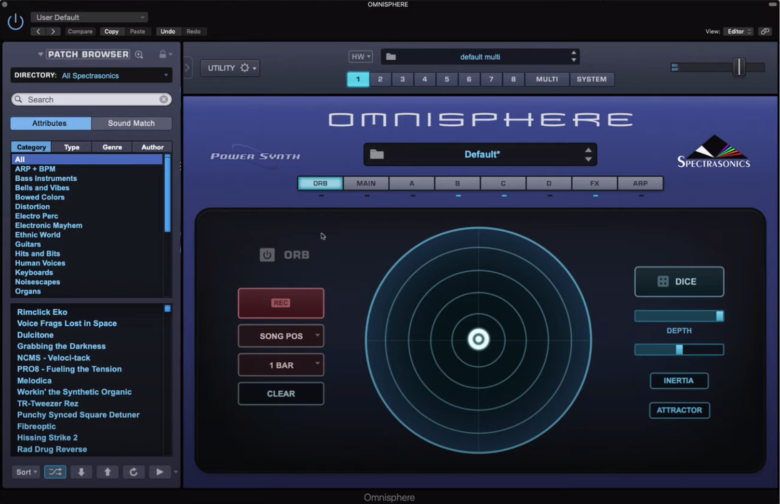Adjust the DEPTH slider
Viewport: 780px width, 504px height.
679,316
